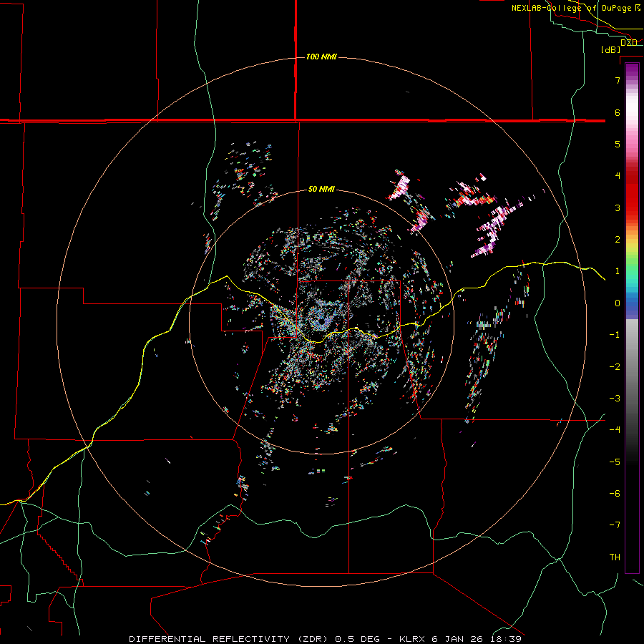Click the 5 label on the ZDR scale
The image size is (644, 644).
(618, 144)
